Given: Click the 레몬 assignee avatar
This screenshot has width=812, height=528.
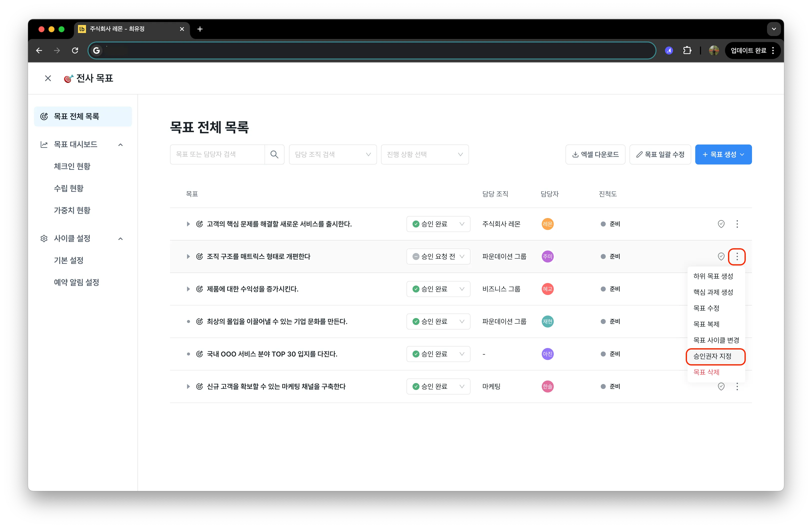Looking at the screenshot, I should click(x=547, y=224).
